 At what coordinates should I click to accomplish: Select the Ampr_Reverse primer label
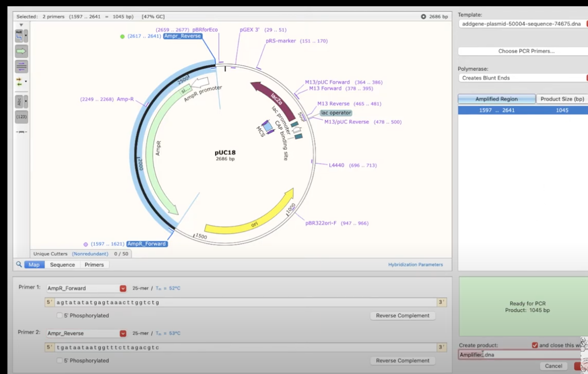click(183, 36)
